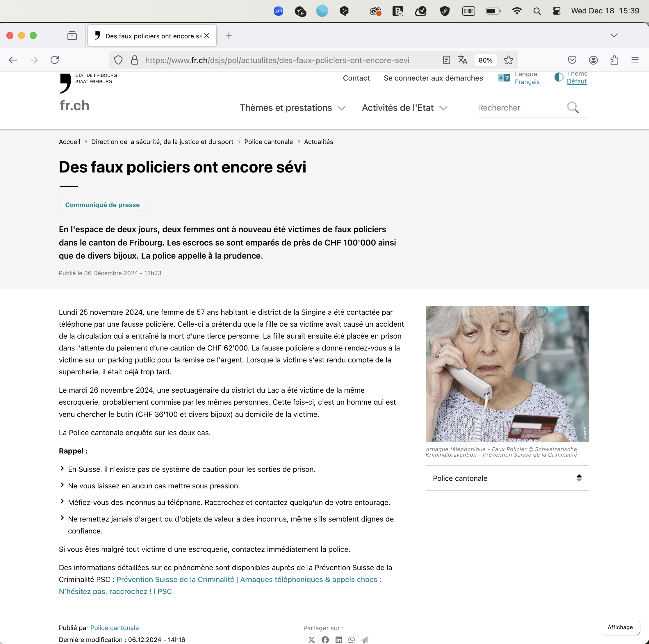Click the date and time clock
Viewport: 649px width, 644px height.
coord(605,11)
